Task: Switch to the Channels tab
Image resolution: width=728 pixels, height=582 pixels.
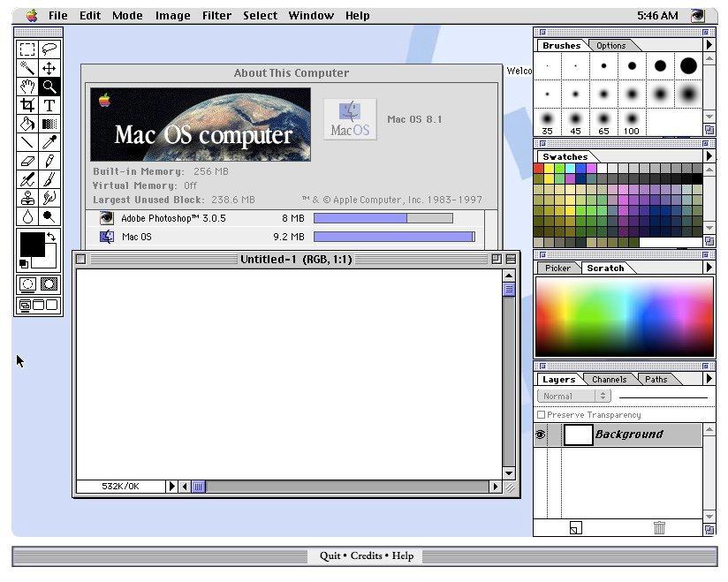Action: [x=609, y=379]
